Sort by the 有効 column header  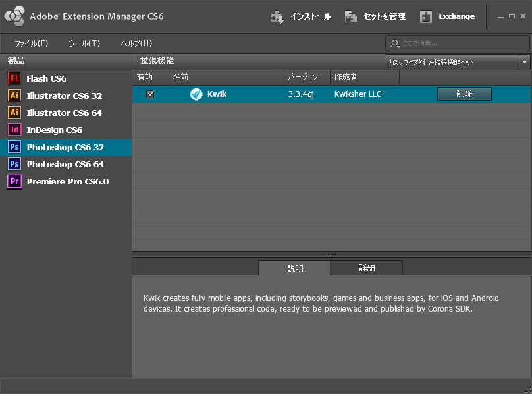coord(151,78)
